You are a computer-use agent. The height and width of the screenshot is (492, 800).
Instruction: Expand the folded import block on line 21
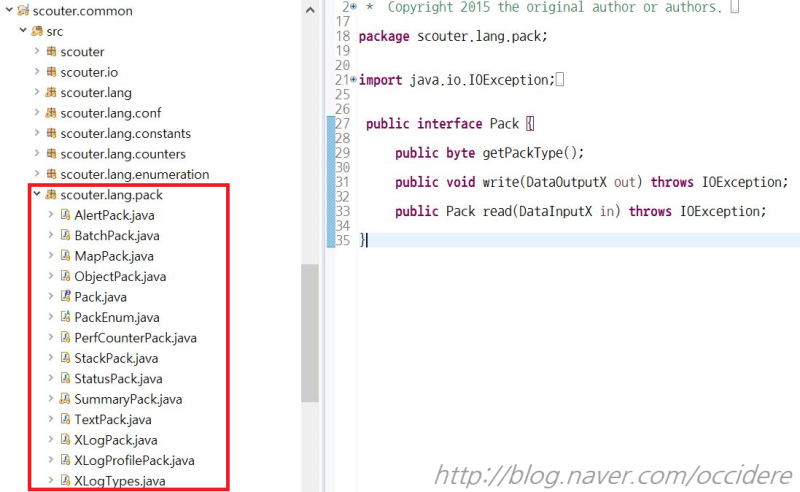[x=353, y=79]
